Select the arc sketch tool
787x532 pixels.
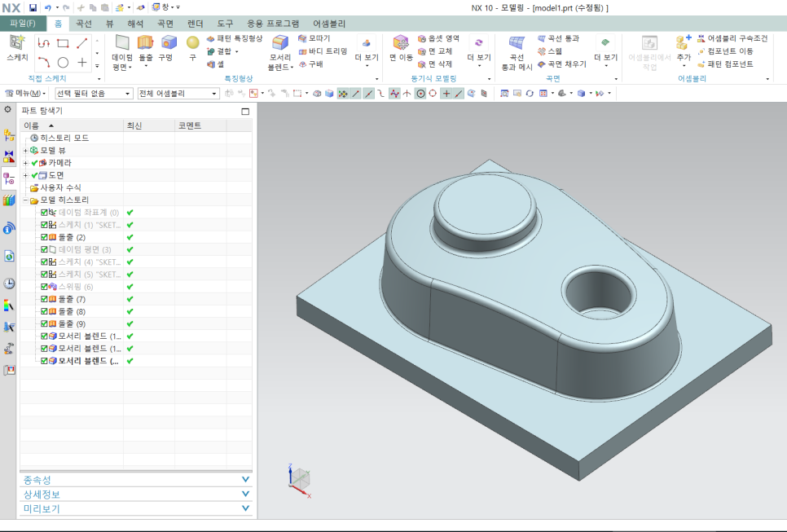44,62
